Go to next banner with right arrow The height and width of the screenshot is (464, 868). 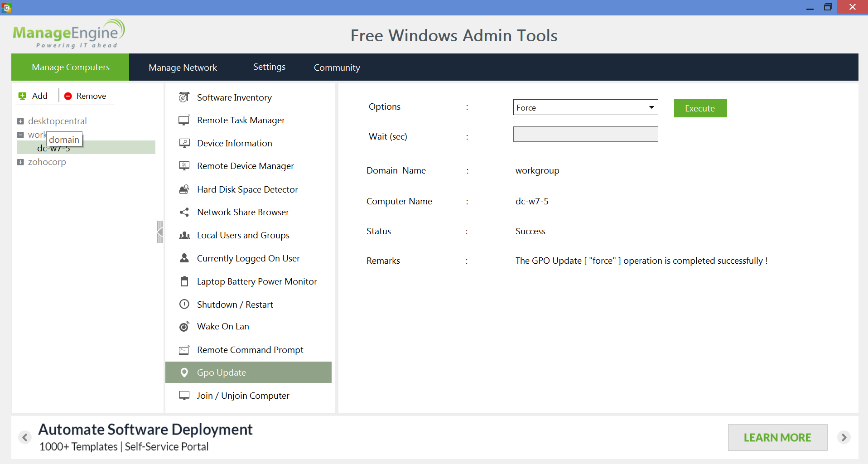(x=844, y=437)
